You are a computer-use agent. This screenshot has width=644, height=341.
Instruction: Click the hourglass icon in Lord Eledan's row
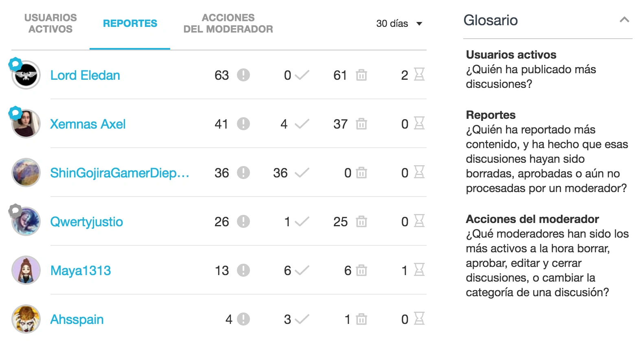pos(419,74)
